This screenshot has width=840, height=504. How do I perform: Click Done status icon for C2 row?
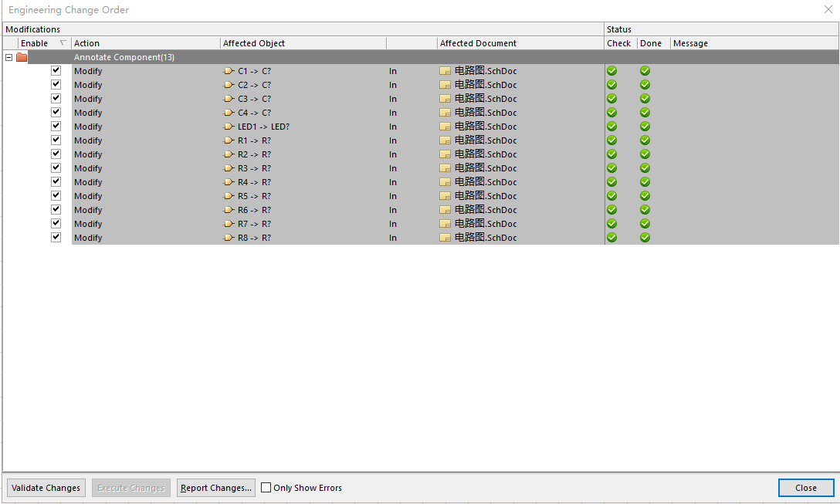tap(645, 85)
